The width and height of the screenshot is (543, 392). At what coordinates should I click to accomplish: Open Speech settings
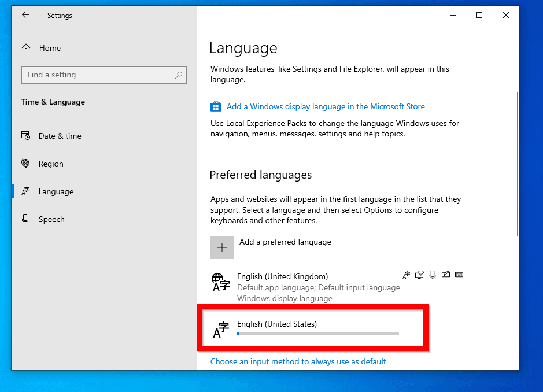51,219
